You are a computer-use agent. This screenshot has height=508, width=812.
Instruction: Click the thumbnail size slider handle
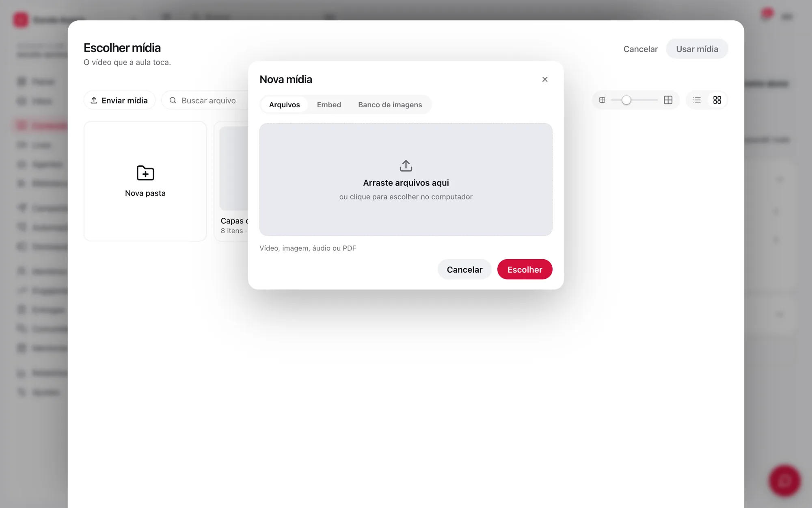pos(626,100)
